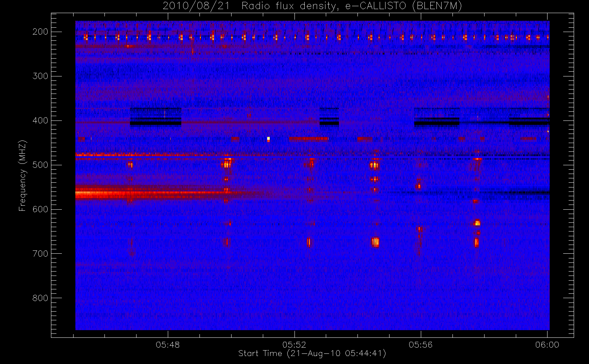Click the 300 frequency tick label
This screenshot has height=364, width=589.
pyautogui.click(x=40, y=76)
